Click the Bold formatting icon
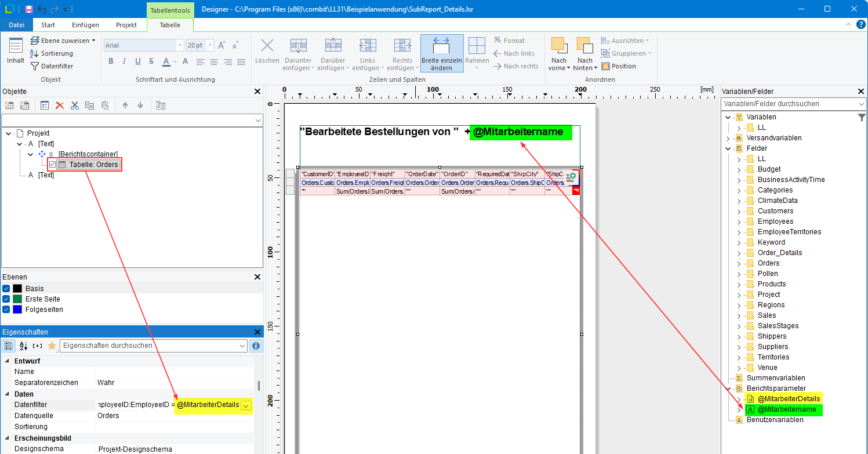 [x=111, y=61]
